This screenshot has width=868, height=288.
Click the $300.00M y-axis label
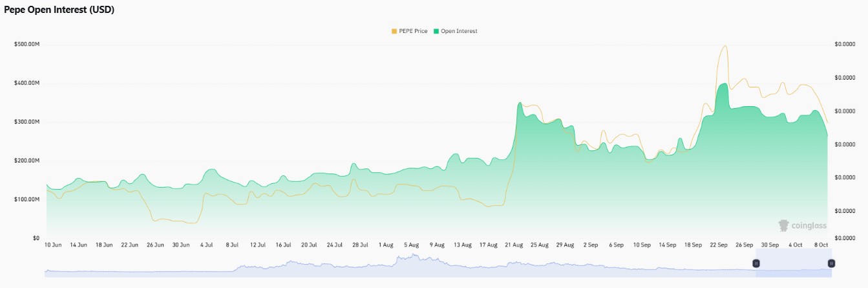click(26, 122)
